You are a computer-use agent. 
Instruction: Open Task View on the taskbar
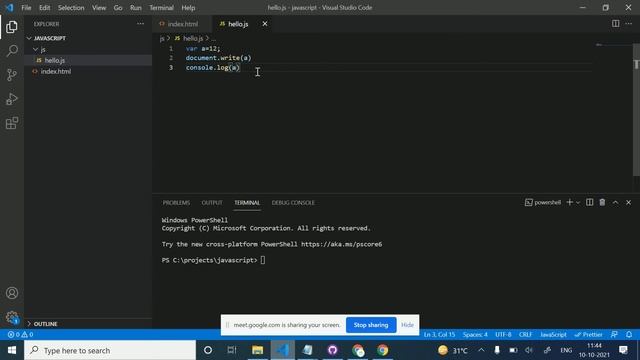tap(232, 350)
